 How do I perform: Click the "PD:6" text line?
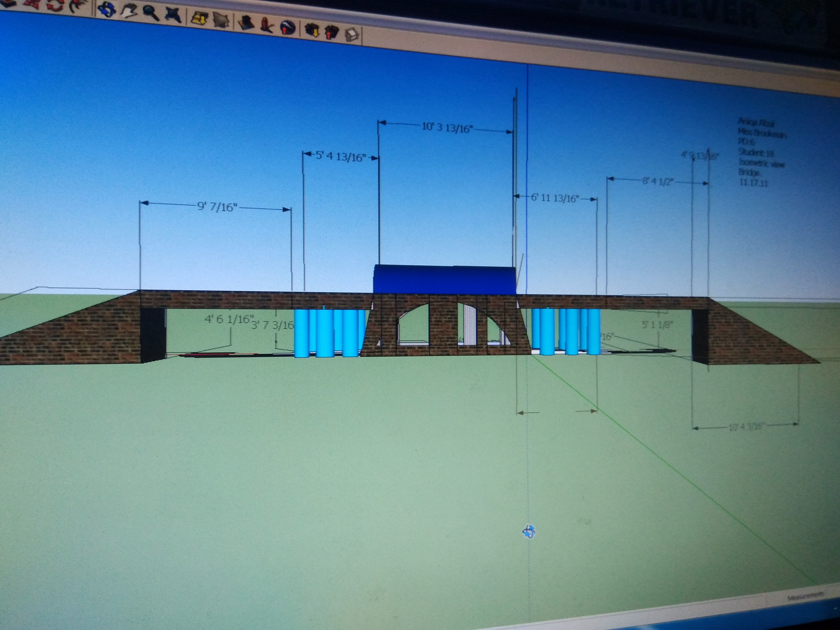746,142
